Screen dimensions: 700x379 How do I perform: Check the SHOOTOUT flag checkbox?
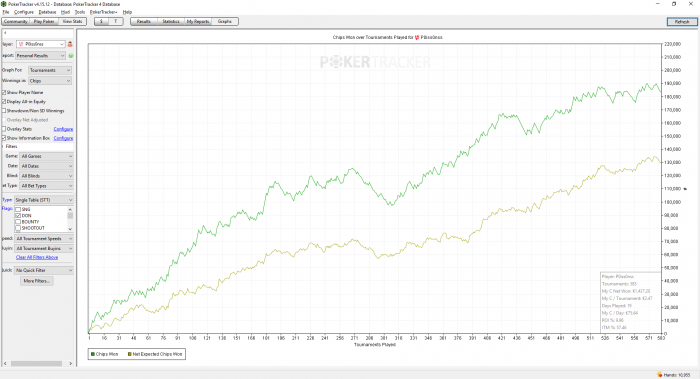point(18,228)
